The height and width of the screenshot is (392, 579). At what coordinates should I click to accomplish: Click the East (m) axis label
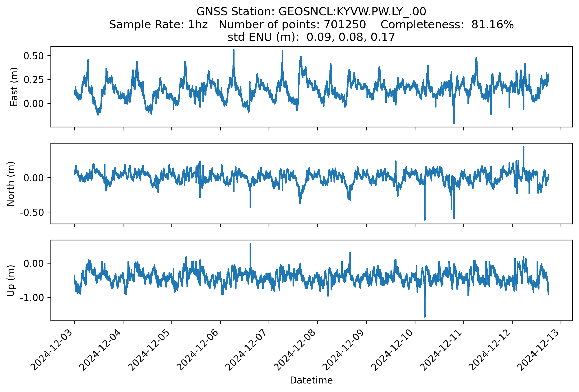pos(14,87)
